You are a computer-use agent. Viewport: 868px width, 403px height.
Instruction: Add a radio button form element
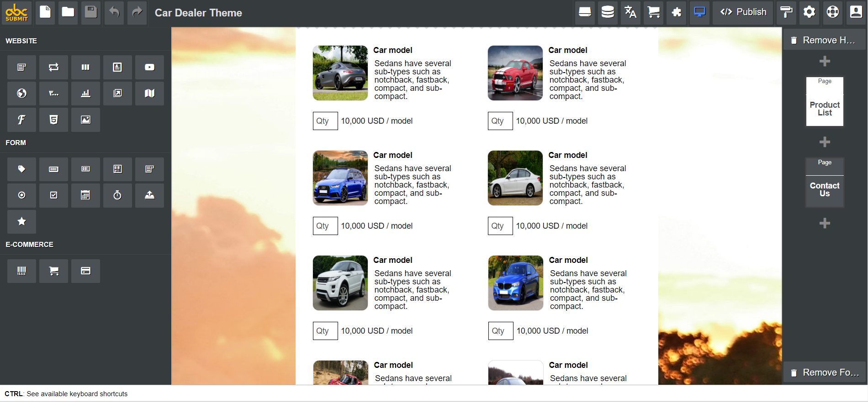[21, 195]
